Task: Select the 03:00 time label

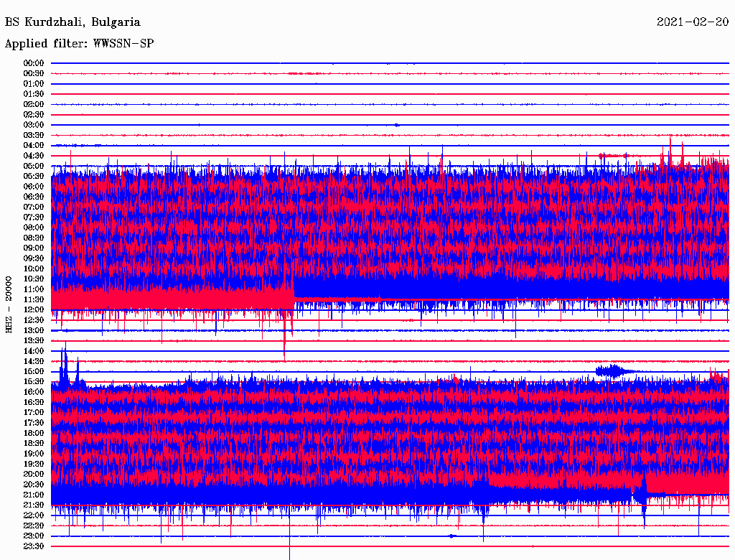Action: (x=34, y=125)
